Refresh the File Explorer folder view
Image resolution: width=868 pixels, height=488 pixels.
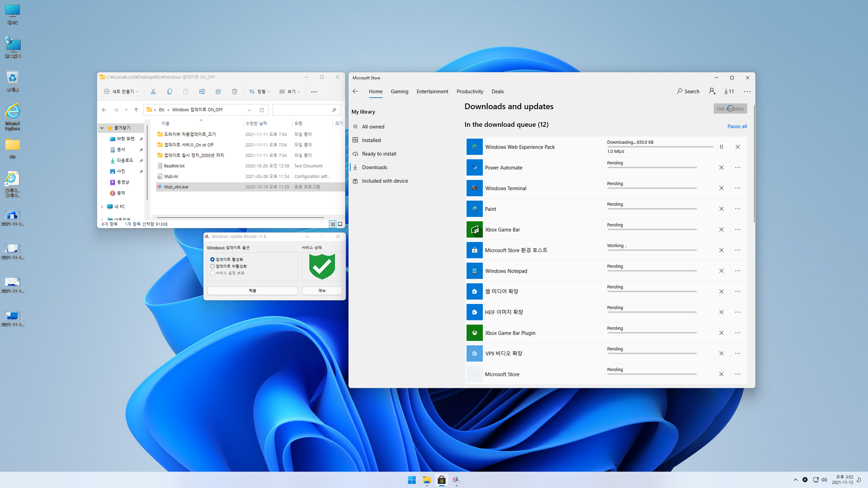(x=262, y=110)
